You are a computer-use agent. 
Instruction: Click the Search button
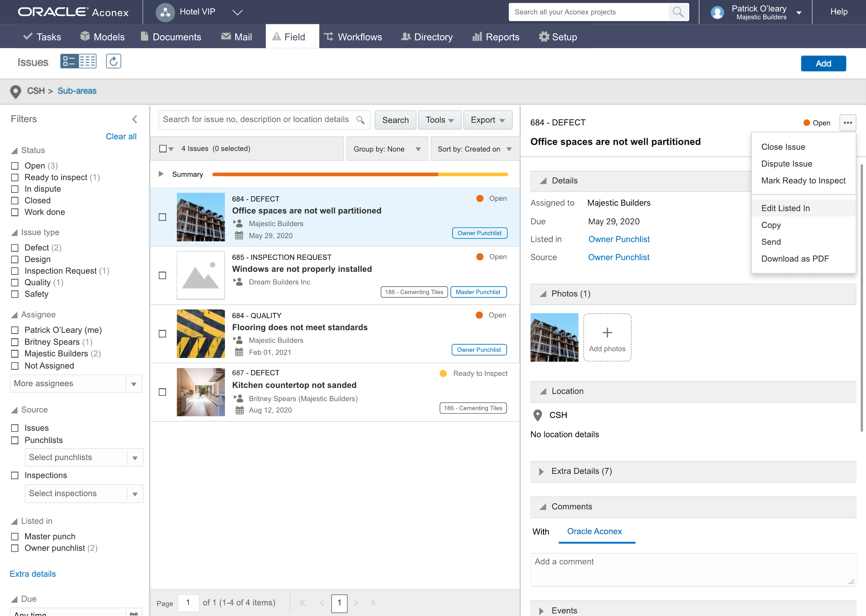click(395, 120)
